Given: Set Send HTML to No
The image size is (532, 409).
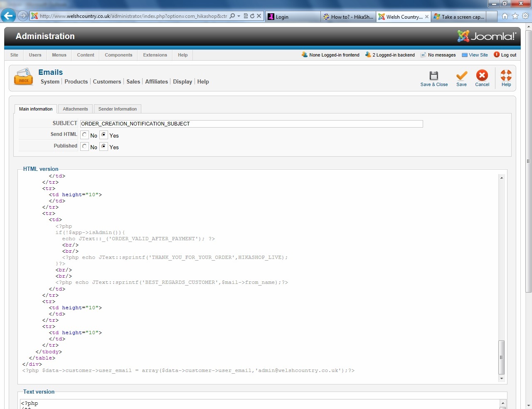Looking at the screenshot, I should point(84,135).
